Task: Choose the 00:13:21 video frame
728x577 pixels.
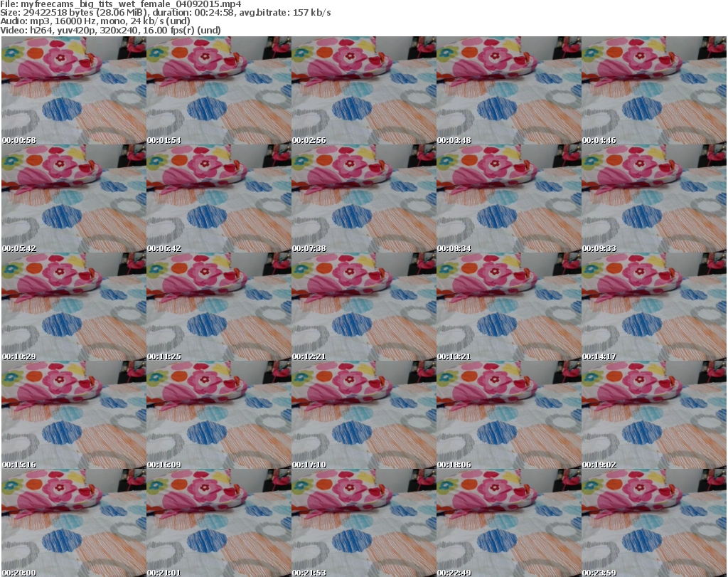Action: [509, 307]
